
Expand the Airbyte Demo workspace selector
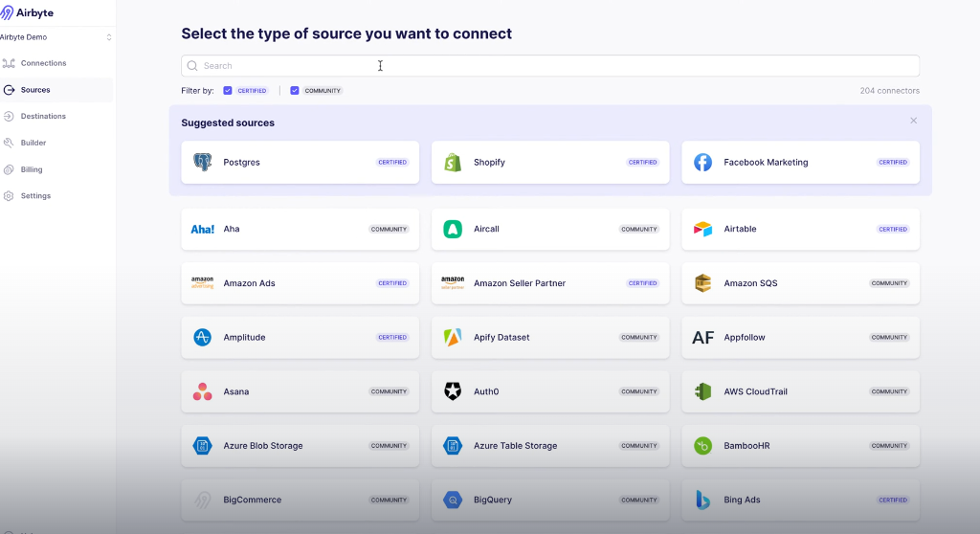coord(56,37)
